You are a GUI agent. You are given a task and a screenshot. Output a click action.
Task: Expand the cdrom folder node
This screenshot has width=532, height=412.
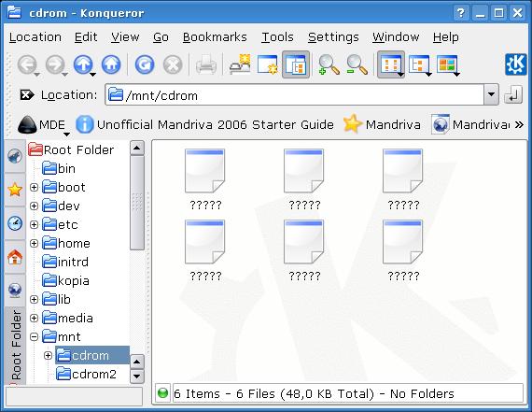coord(49,355)
